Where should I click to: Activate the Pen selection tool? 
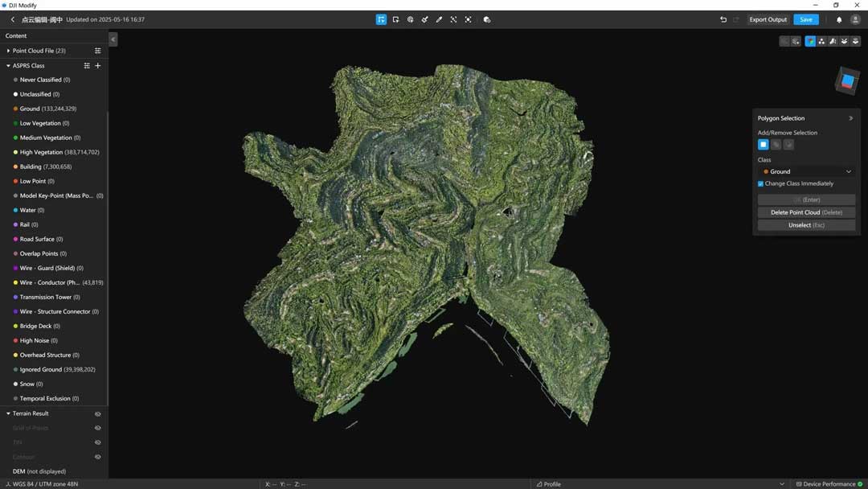pos(439,19)
